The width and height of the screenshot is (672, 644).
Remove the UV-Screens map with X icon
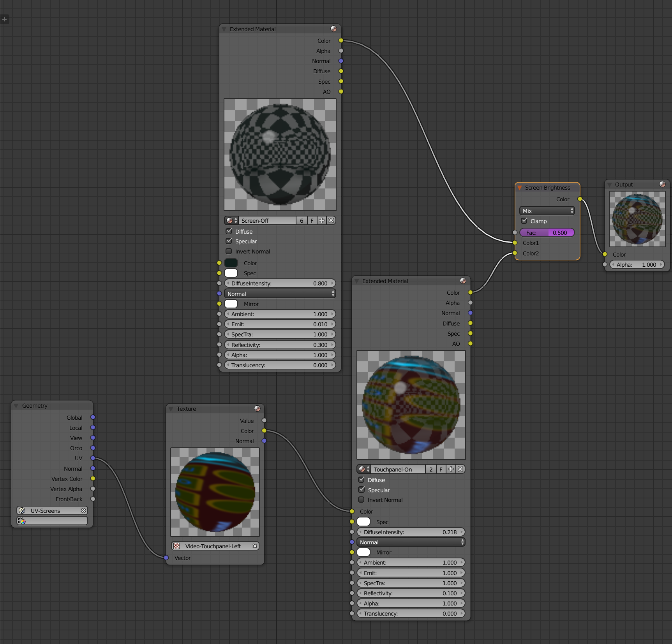83,510
